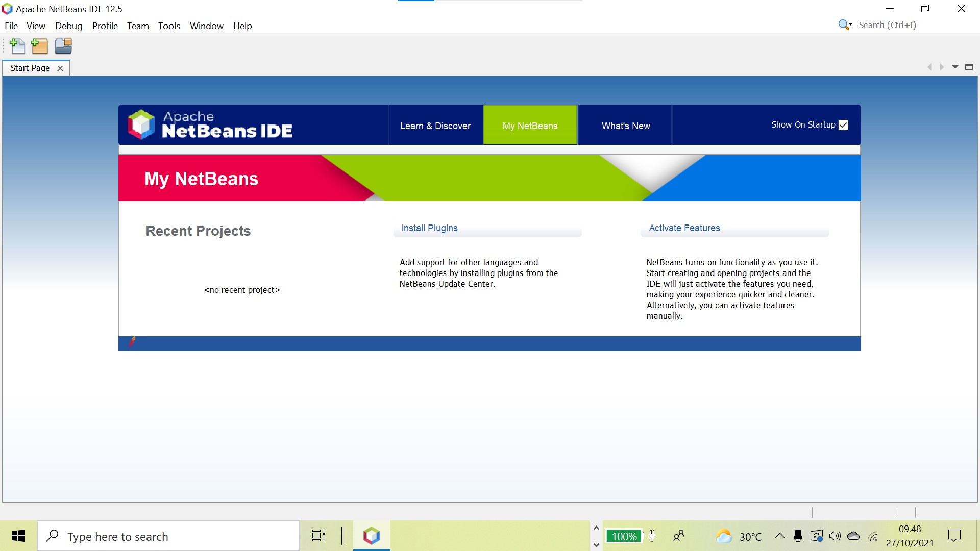This screenshot has width=980, height=551.
Task: Click the New File toolbar icon
Action: tap(17, 46)
